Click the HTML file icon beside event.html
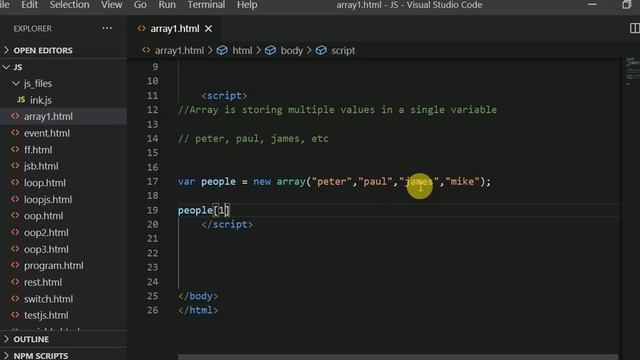640x360 pixels. click(x=15, y=133)
